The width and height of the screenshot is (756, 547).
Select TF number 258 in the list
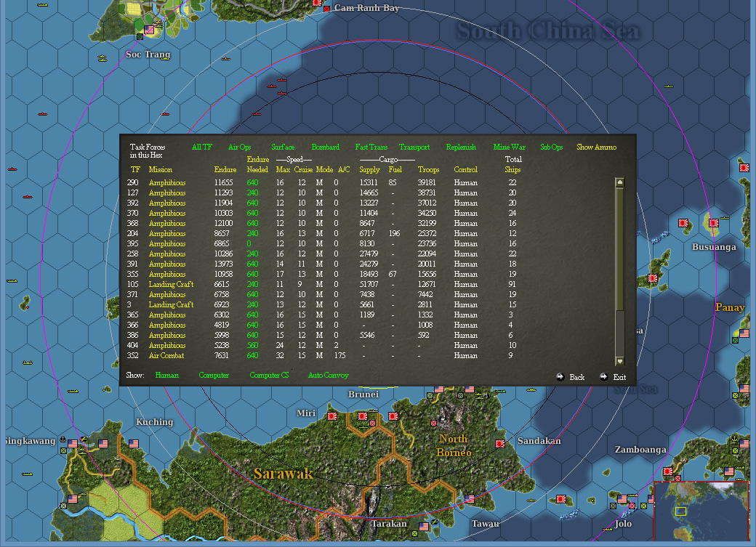(132, 254)
